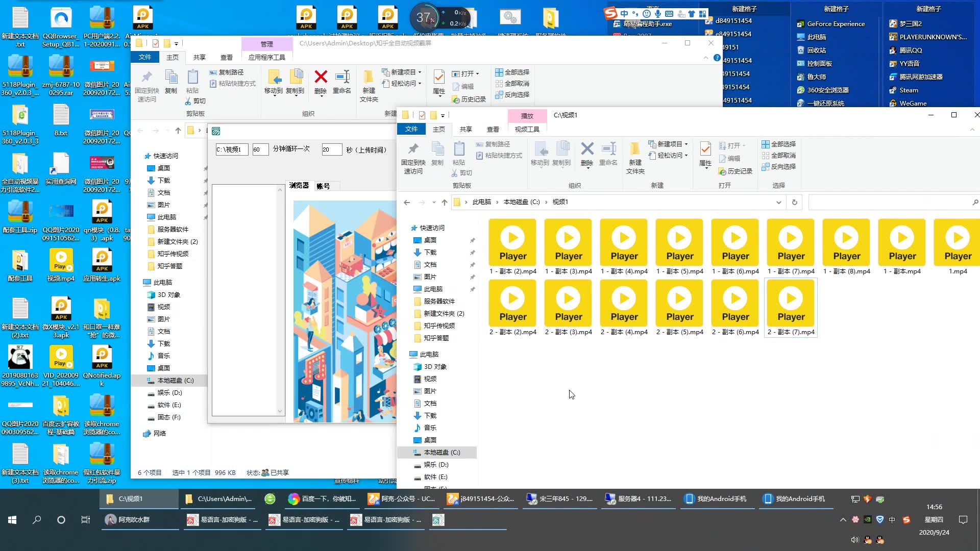Switch to 共享 tab in 视频1 window
980x551 pixels.
(x=465, y=129)
